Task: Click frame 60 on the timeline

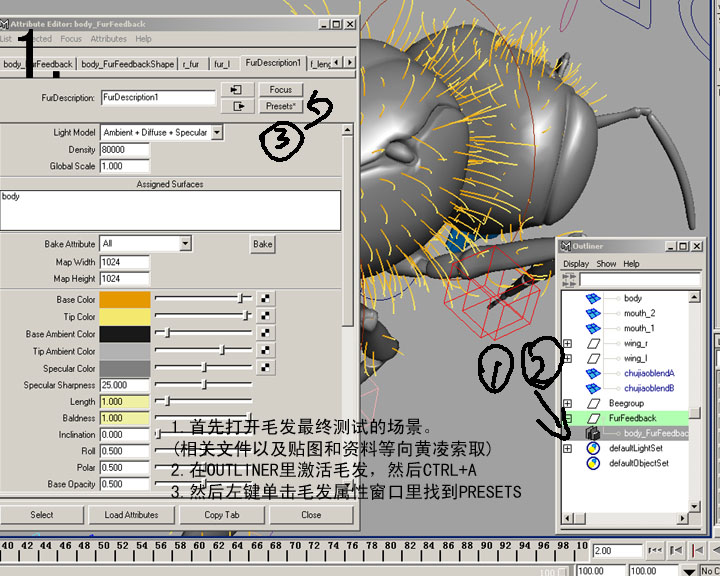Action: coord(199,546)
